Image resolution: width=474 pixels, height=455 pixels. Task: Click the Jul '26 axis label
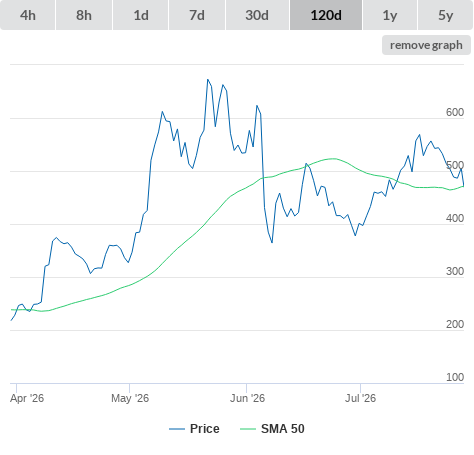360,398
